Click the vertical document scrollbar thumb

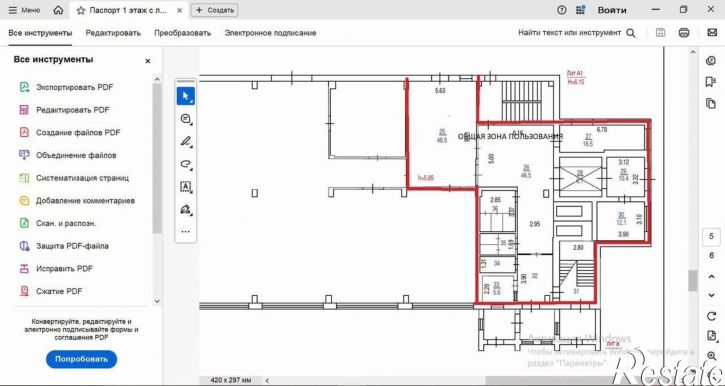coord(692,281)
